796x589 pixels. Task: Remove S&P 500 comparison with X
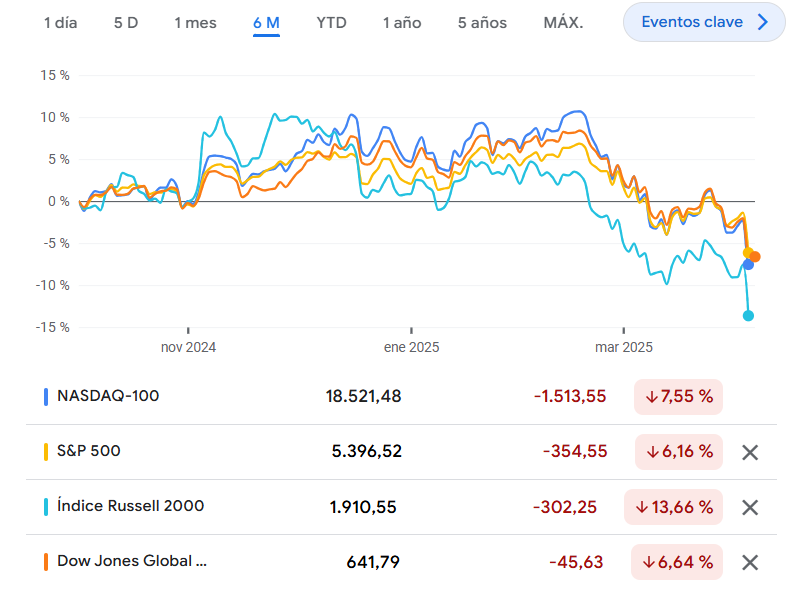pos(750,452)
